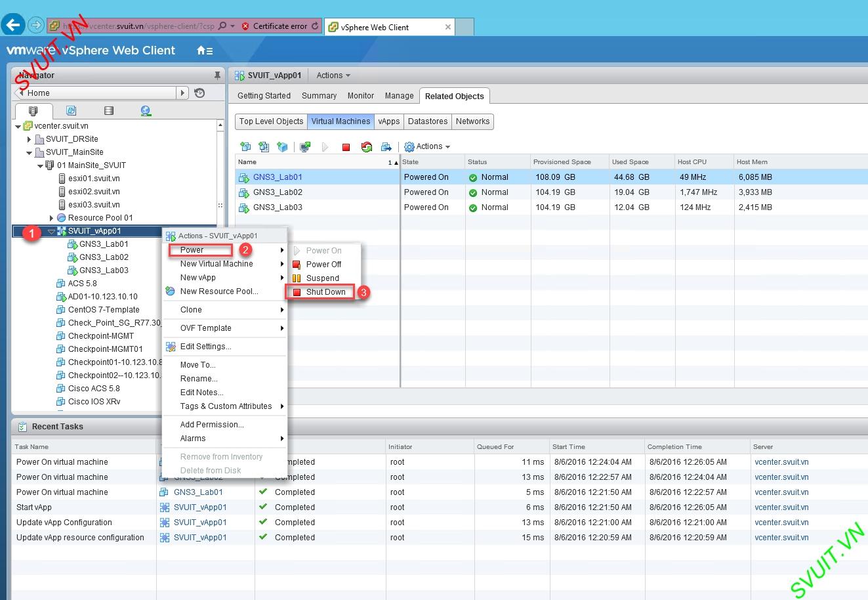Image resolution: width=868 pixels, height=600 pixels.
Task: Sort VM table by Provisioned Space column
Action: coord(569,162)
